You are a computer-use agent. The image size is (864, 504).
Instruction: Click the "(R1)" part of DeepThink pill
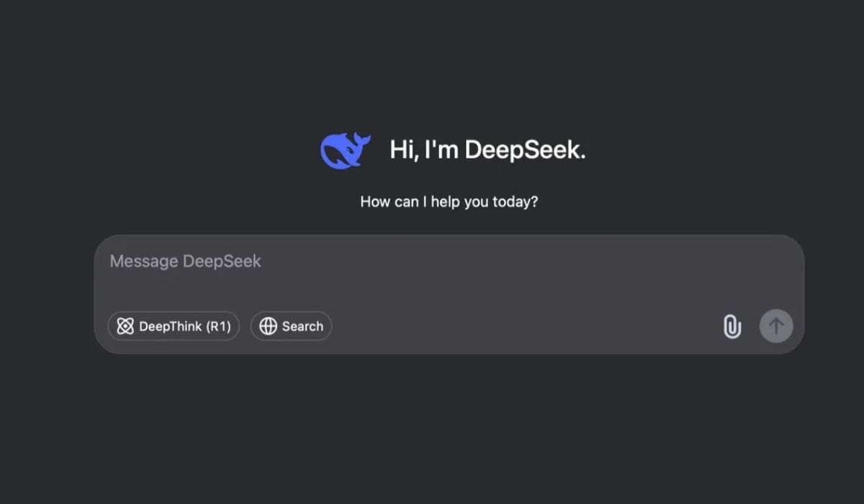click(218, 326)
